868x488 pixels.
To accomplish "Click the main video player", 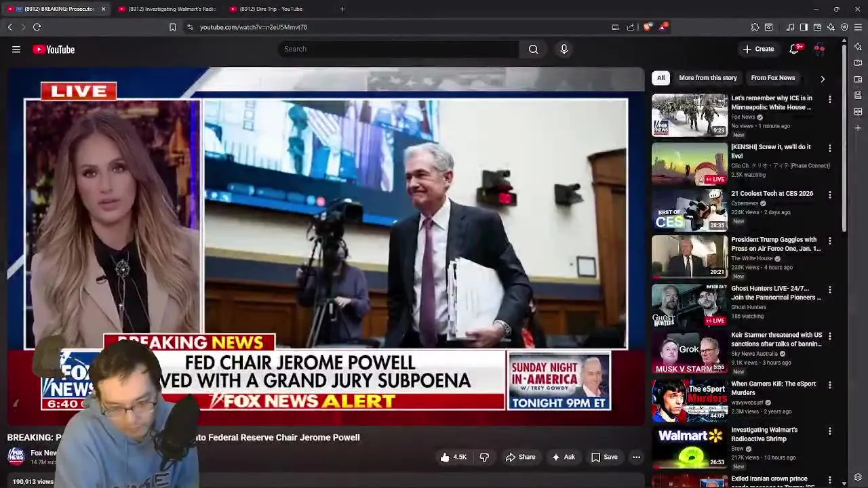I will click(325, 246).
